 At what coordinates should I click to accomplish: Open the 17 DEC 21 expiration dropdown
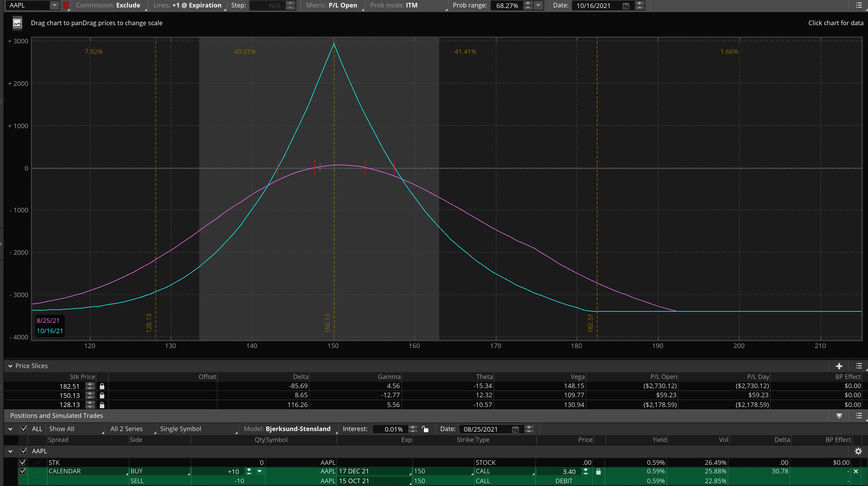[x=375, y=471]
